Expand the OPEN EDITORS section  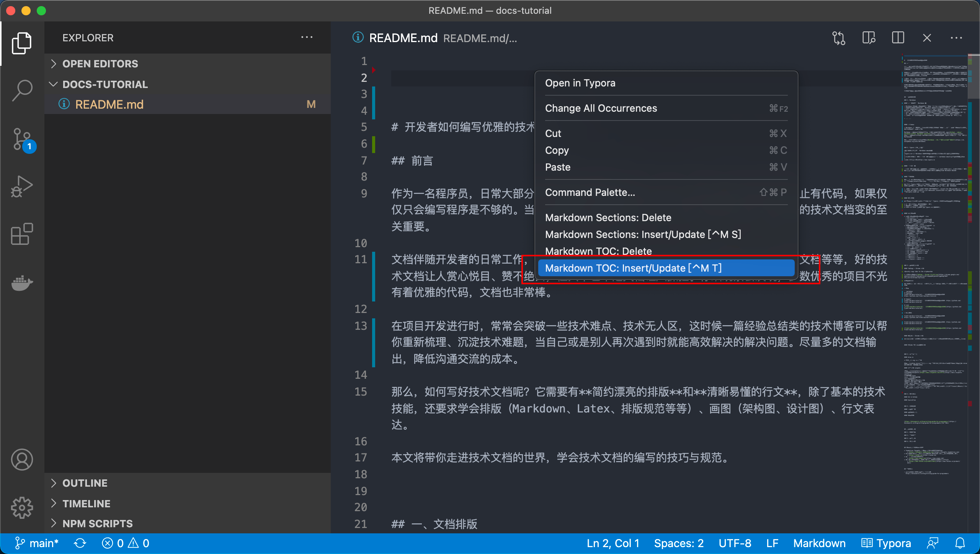[100, 64]
